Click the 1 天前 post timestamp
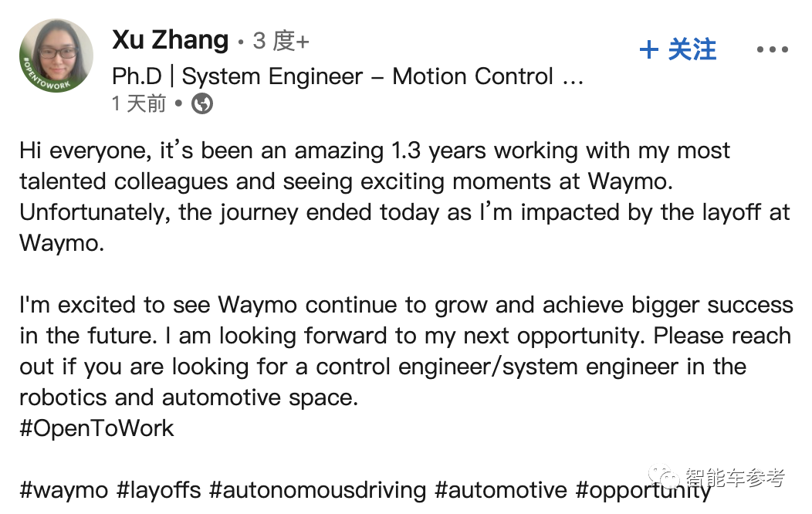The image size is (812, 514). click(139, 103)
